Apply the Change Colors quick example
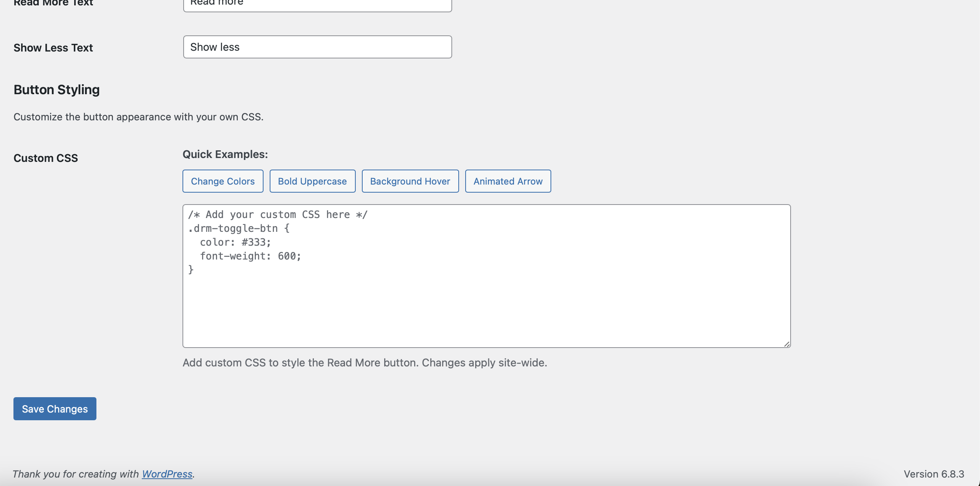The image size is (980, 486). click(223, 181)
